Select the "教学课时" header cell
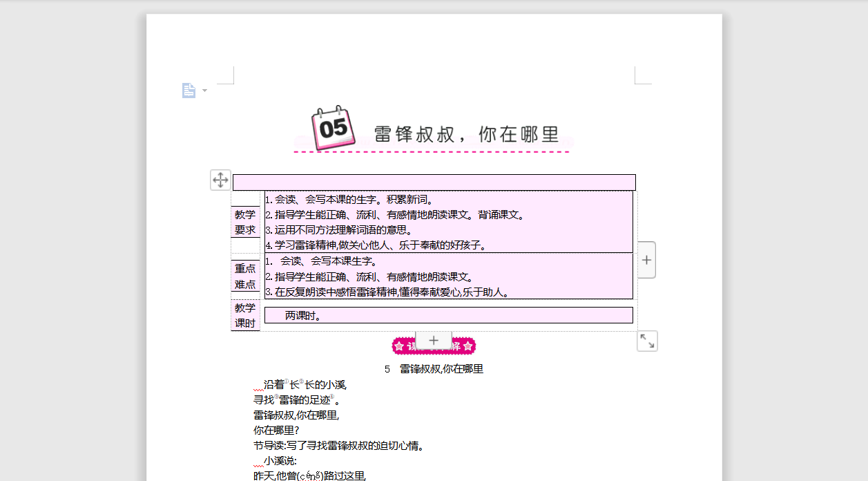Viewport: 868px width, 481px height. tap(245, 314)
